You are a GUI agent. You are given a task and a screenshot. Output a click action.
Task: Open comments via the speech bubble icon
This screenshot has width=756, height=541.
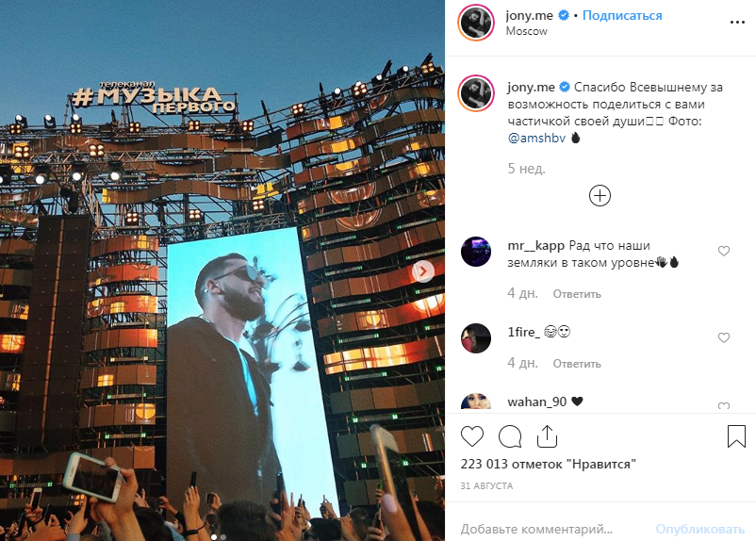point(510,436)
